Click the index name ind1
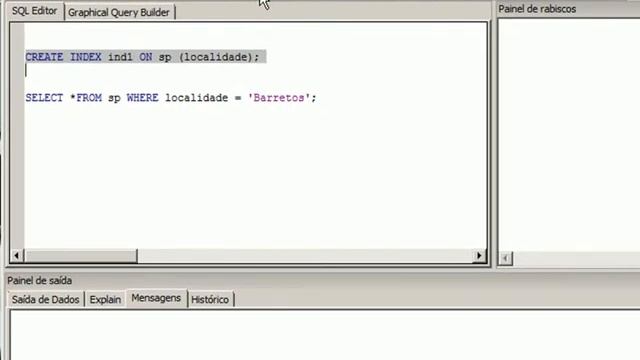 120,57
